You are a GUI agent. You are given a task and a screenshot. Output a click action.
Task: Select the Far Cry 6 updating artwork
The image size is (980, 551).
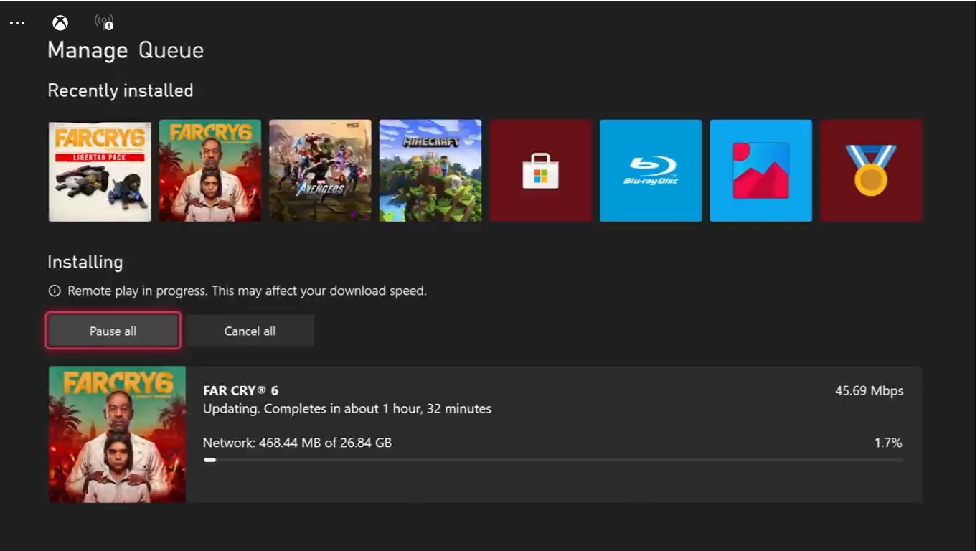(x=117, y=434)
